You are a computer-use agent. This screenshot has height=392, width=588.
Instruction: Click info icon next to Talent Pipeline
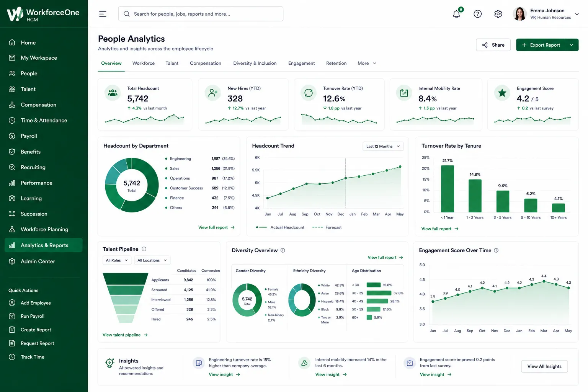tap(144, 249)
